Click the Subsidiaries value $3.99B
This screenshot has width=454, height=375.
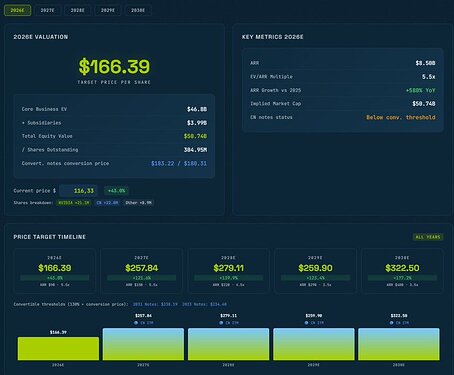197,123
